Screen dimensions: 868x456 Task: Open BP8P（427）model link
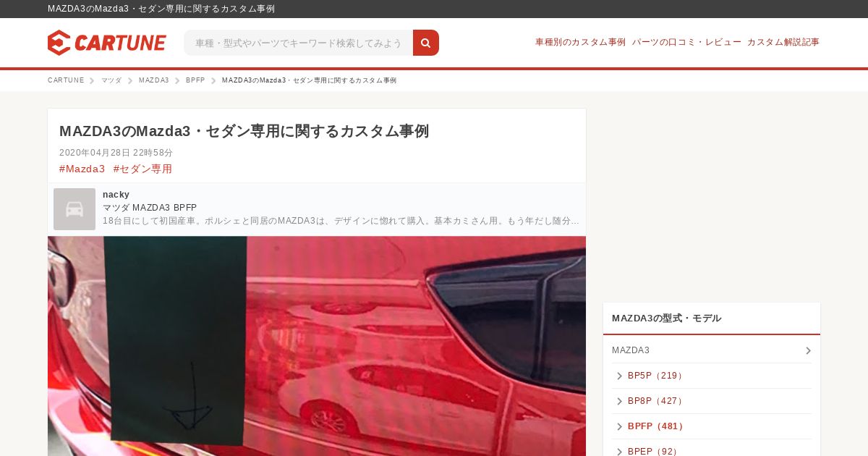pyautogui.click(x=656, y=401)
